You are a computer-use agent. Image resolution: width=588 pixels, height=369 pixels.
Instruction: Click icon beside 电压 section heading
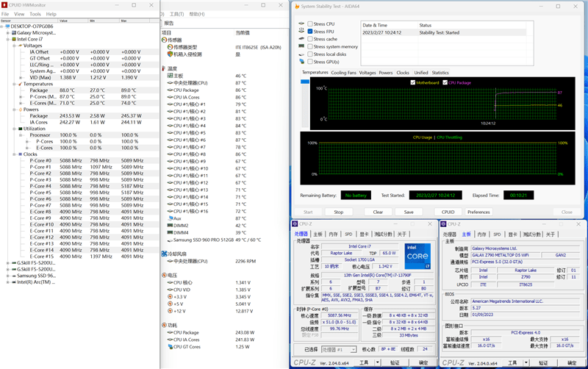pos(164,275)
